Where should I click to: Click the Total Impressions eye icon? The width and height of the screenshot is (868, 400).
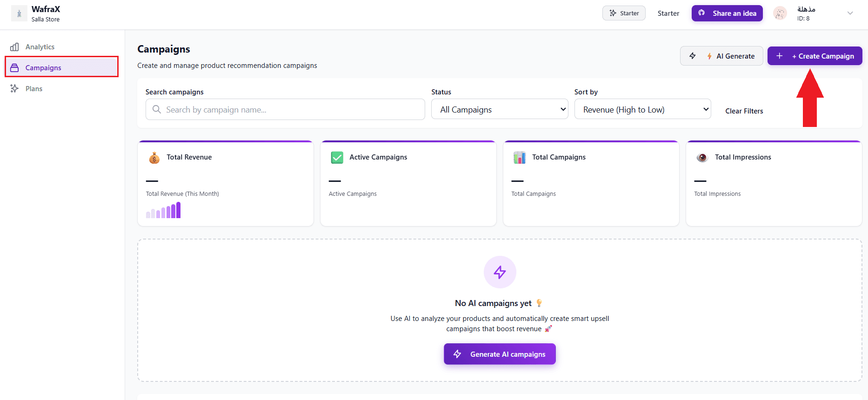(x=702, y=158)
